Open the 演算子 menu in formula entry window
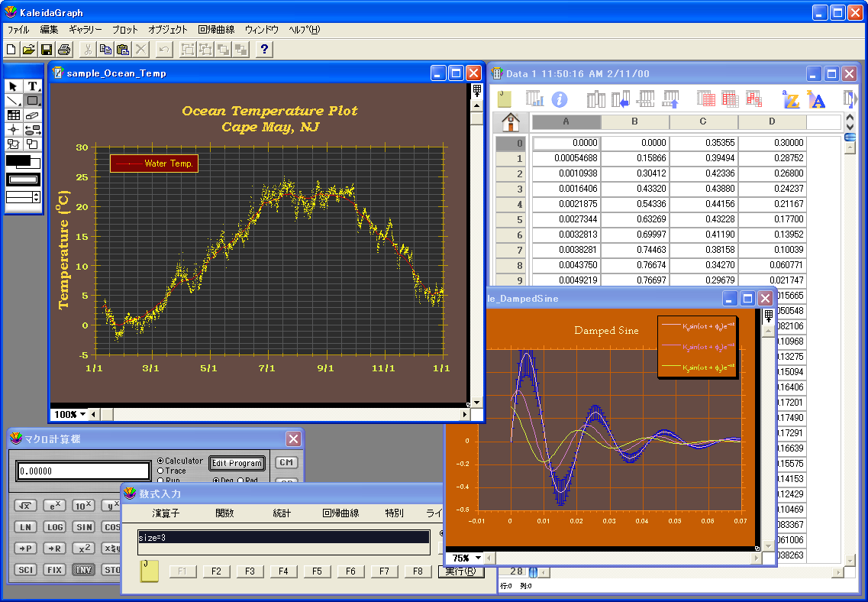The width and height of the screenshot is (868, 602). coord(166,513)
